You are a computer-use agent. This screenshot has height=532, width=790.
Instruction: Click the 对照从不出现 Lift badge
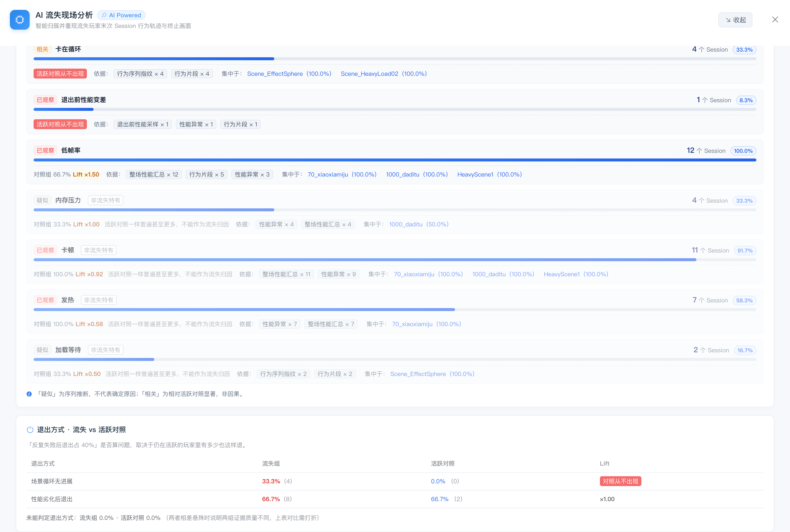pyautogui.click(x=620, y=481)
